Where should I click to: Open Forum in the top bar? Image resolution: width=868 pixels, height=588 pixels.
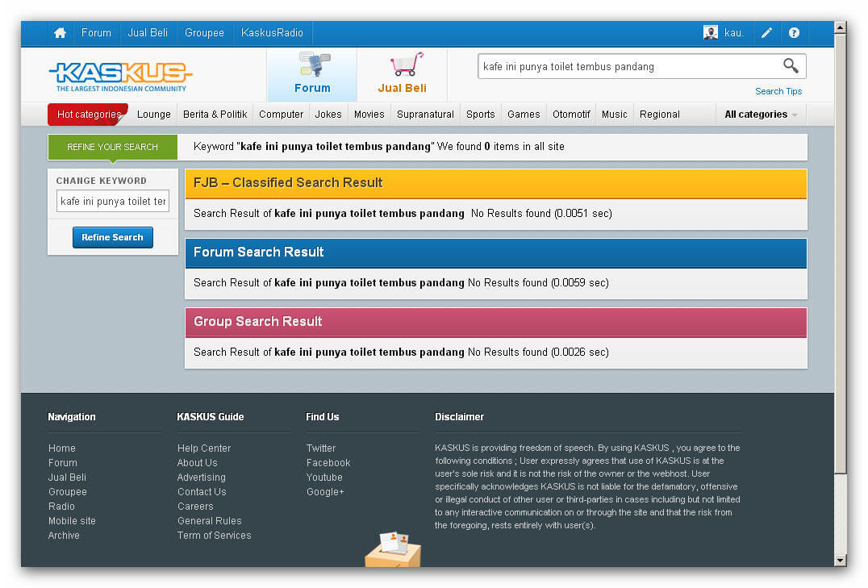[96, 32]
